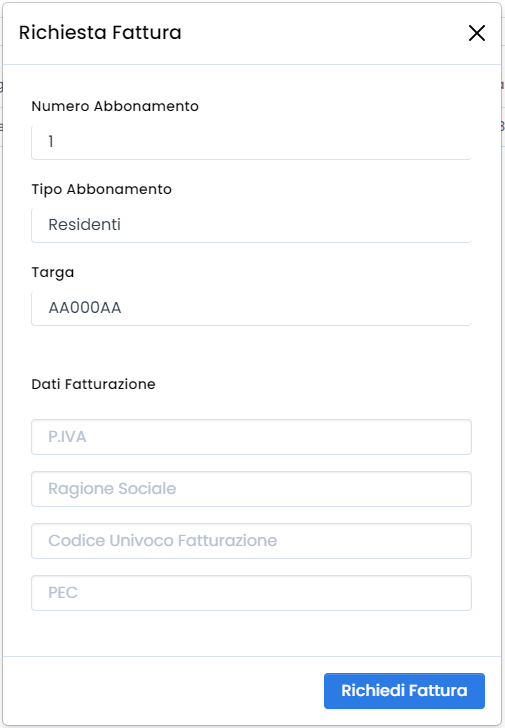Focus the PEC input field
The width and height of the screenshot is (505, 728).
[252, 593]
